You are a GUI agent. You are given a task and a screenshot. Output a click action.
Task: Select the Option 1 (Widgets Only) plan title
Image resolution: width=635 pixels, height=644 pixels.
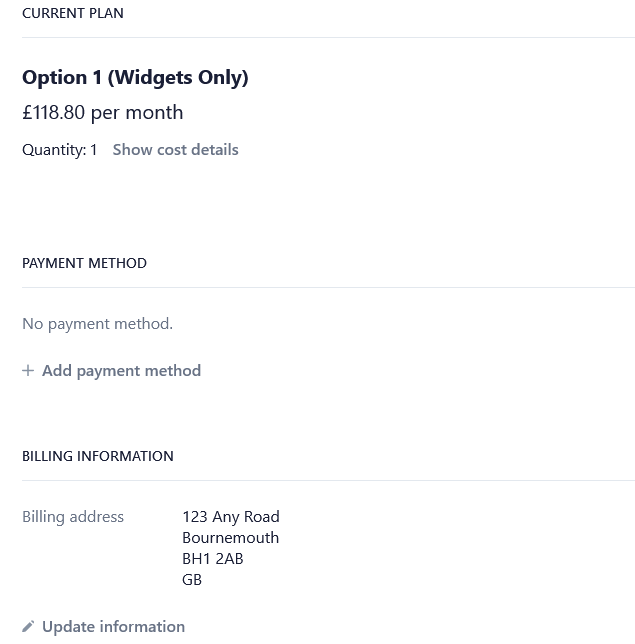135,77
